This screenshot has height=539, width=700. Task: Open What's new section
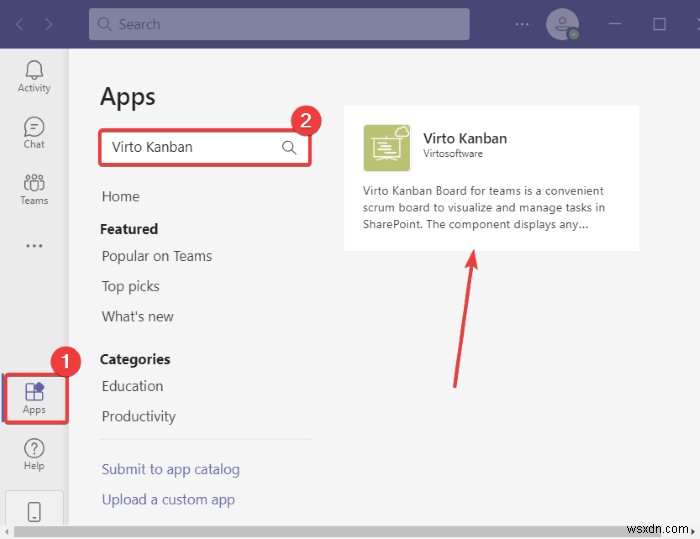138,317
